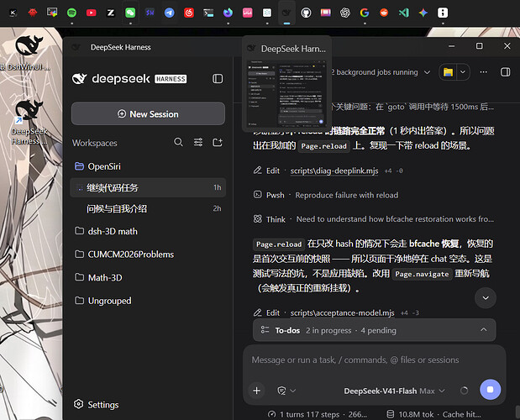Click the plus attach button in composer

257,391
